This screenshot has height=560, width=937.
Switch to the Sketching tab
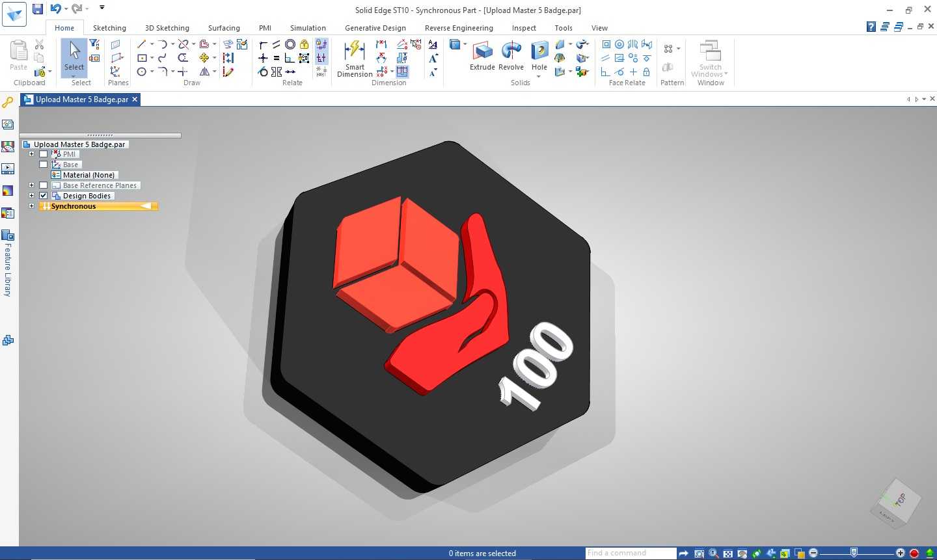pos(109,28)
